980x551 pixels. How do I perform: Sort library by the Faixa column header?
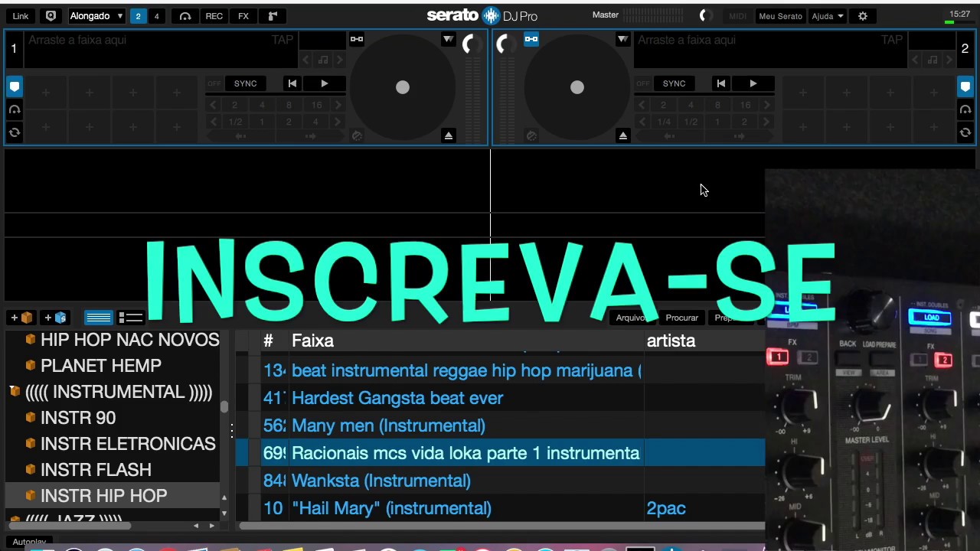point(312,341)
